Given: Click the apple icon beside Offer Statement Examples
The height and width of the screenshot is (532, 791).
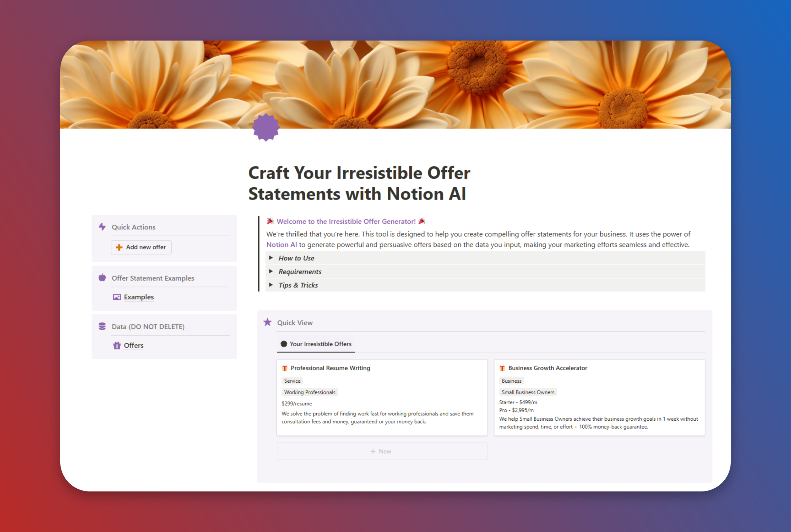Looking at the screenshot, I should (x=102, y=277).
